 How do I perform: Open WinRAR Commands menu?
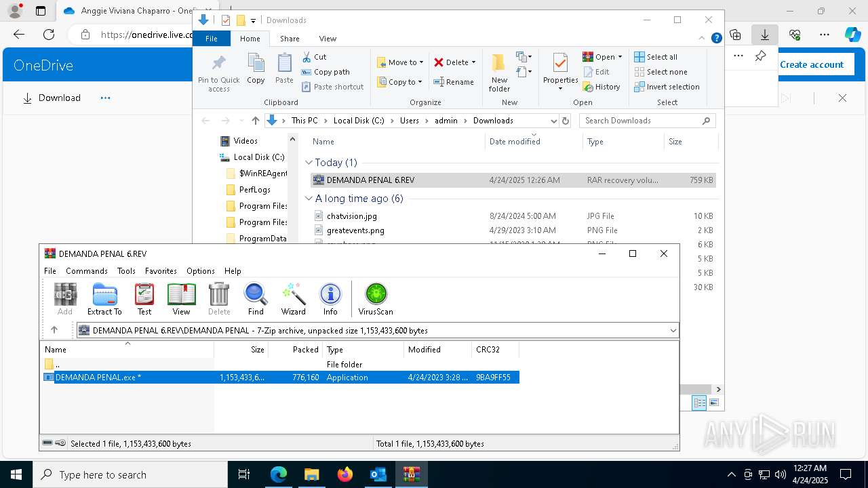tap(87, 270)
